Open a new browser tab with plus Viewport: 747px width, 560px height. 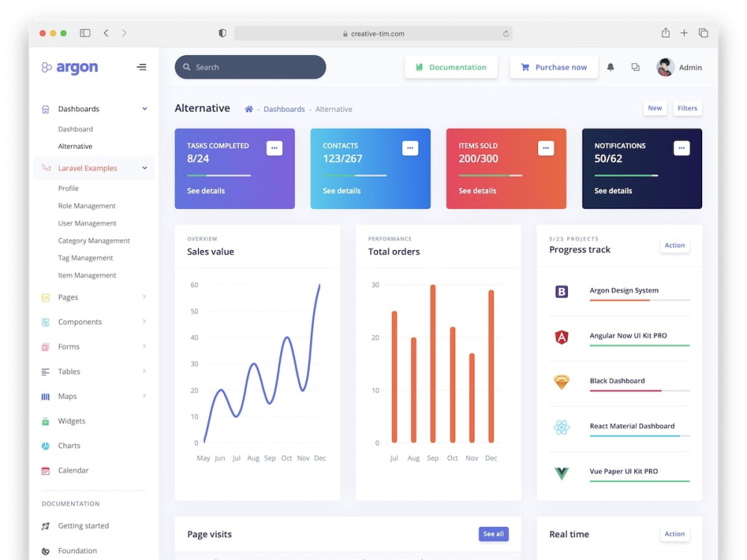(684, 33)
